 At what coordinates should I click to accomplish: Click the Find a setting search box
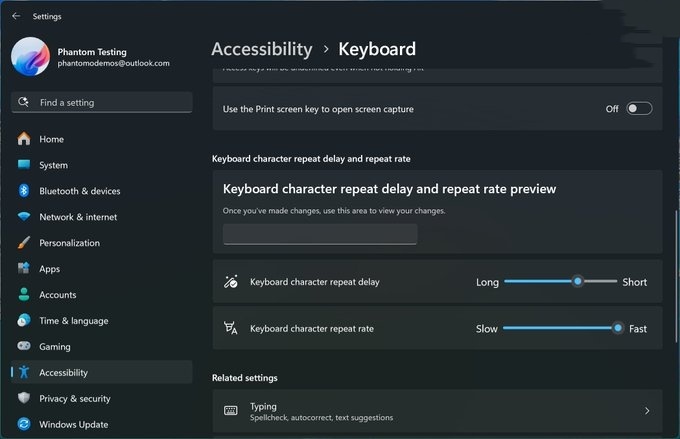click(x=102, y=102)
